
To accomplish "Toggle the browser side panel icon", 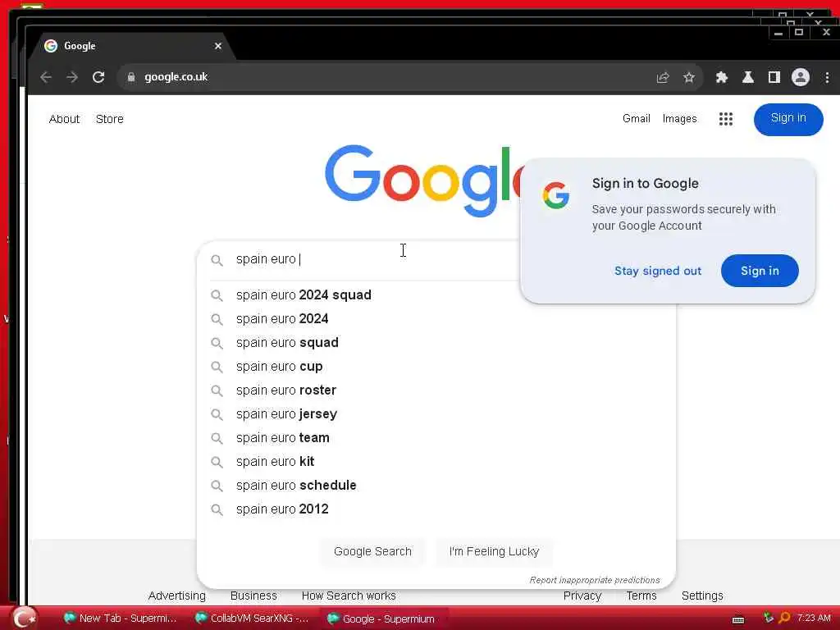I will click(x=774, y=77).
